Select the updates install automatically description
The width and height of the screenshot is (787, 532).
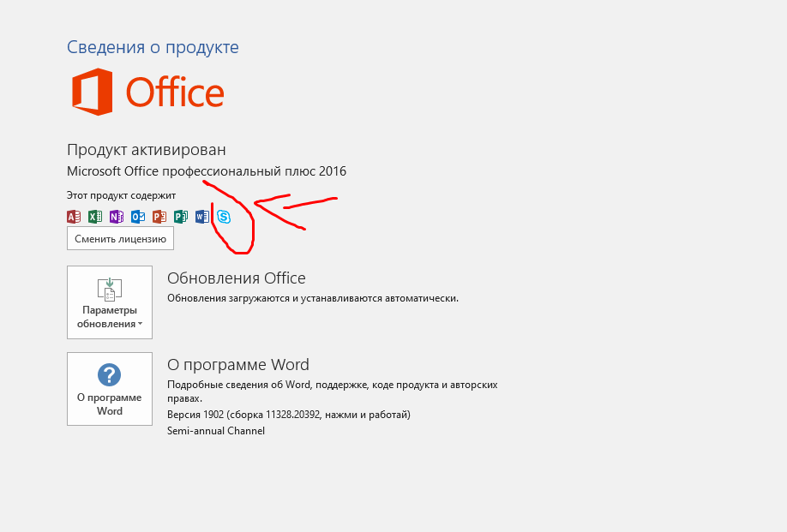(x=313, y=298)
